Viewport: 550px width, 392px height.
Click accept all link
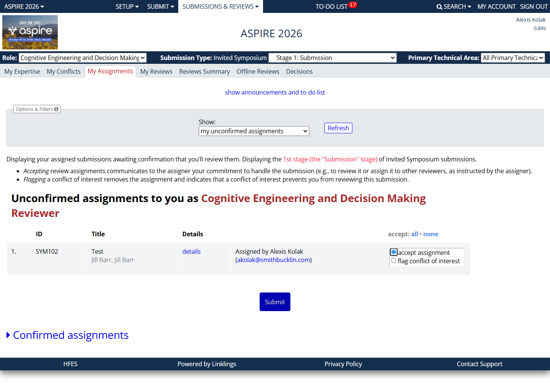415,234
